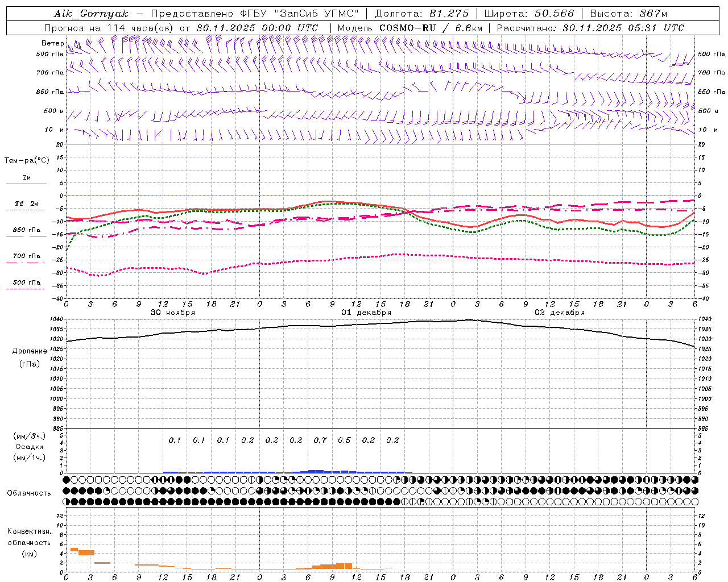Select the (мм/1ч.) precipitation unit label
Image resolution: width=728 pixels, height=582 pixels.
point(29,458)
